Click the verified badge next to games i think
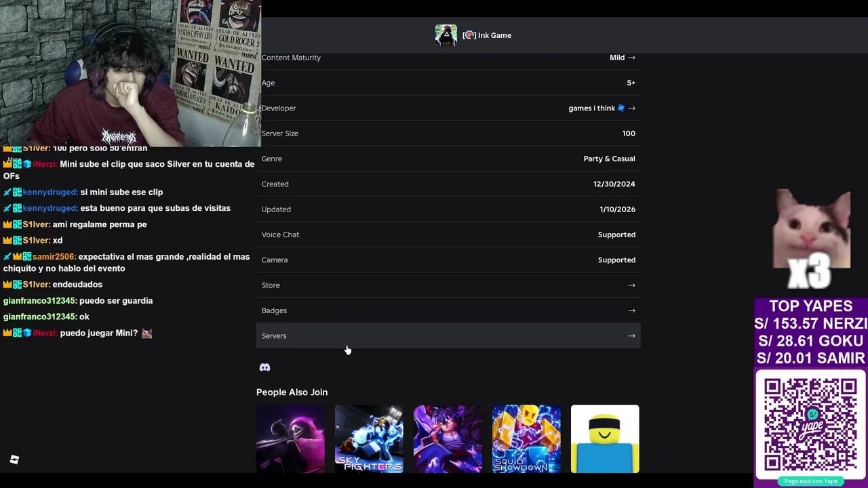868x488 pixels. pos(621,108)
